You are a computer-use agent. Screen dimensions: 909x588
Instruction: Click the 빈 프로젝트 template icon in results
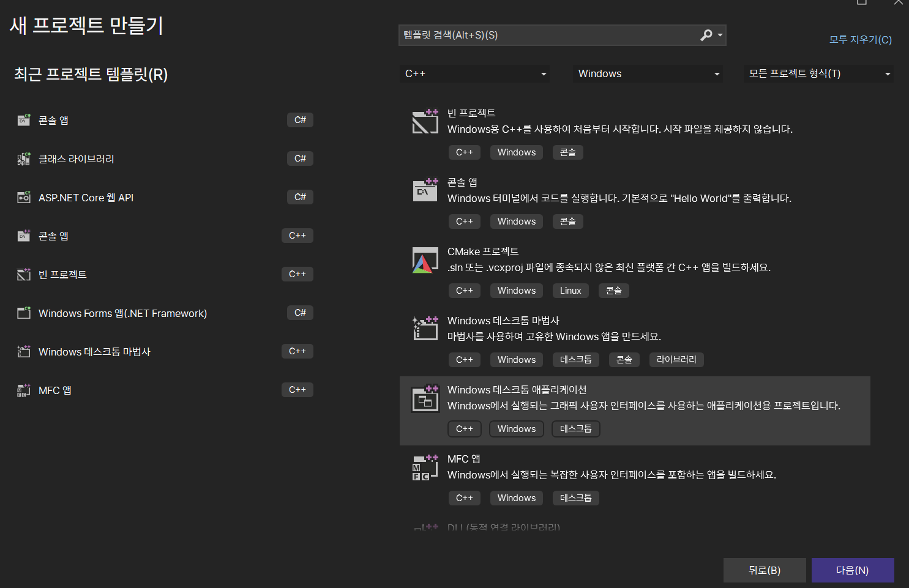pos(425,121)
